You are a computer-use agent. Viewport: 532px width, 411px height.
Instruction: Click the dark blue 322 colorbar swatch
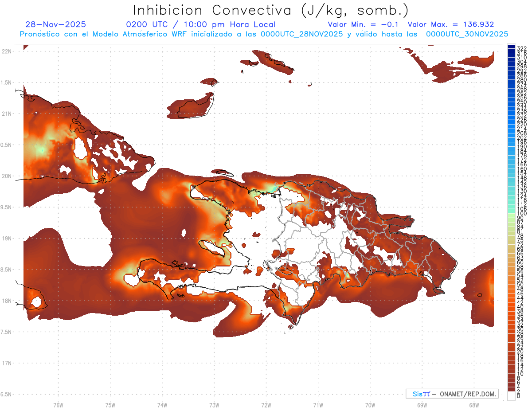[x=512, y=47]
